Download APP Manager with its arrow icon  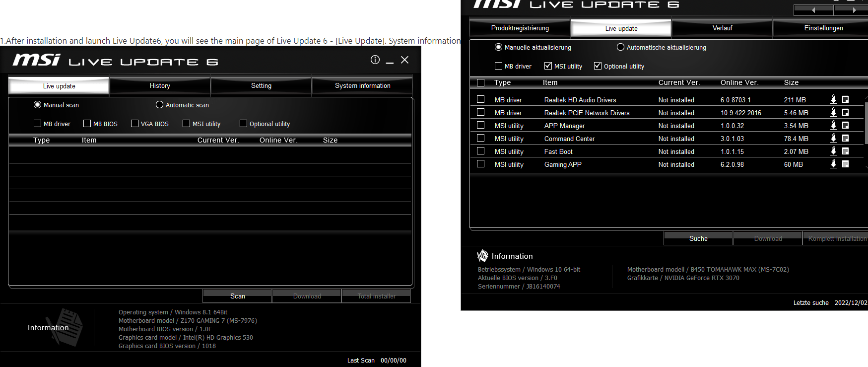pos(833,125)
